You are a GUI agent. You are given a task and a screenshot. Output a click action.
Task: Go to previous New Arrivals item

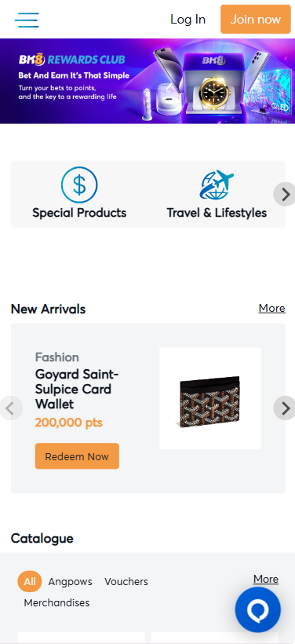tap(11, 408)
